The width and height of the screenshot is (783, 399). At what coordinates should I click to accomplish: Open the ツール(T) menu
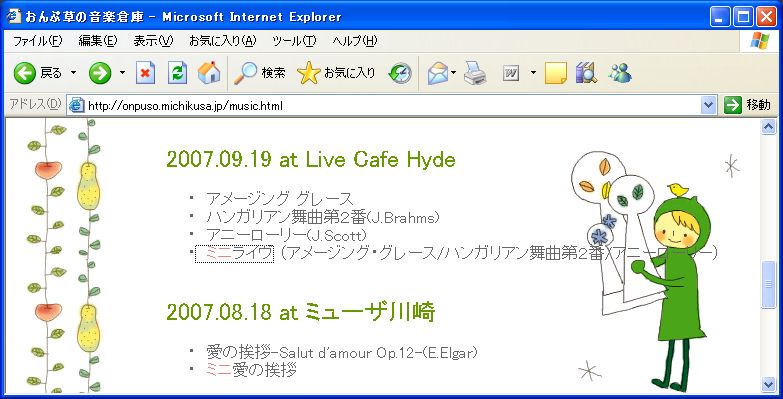pyautogui.click(x=294, y=41)
